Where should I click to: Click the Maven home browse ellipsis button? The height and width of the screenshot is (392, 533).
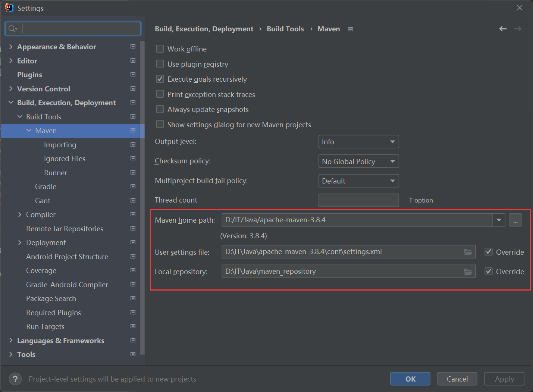coord(515,220)
